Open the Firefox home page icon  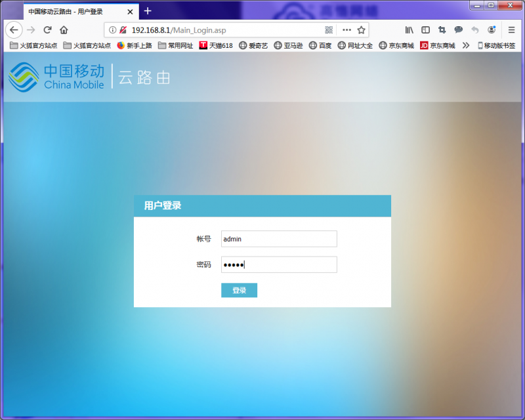point(64,30)
